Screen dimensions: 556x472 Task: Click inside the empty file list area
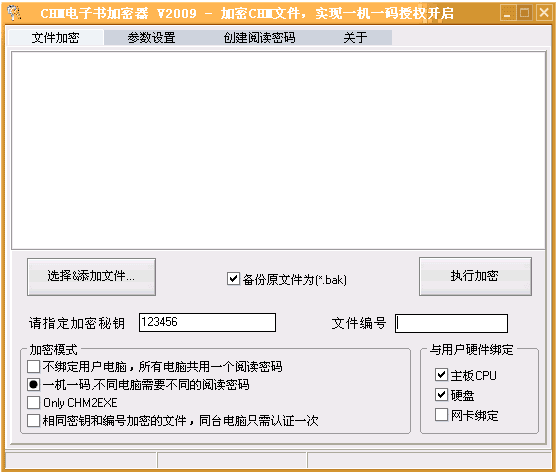278,150
